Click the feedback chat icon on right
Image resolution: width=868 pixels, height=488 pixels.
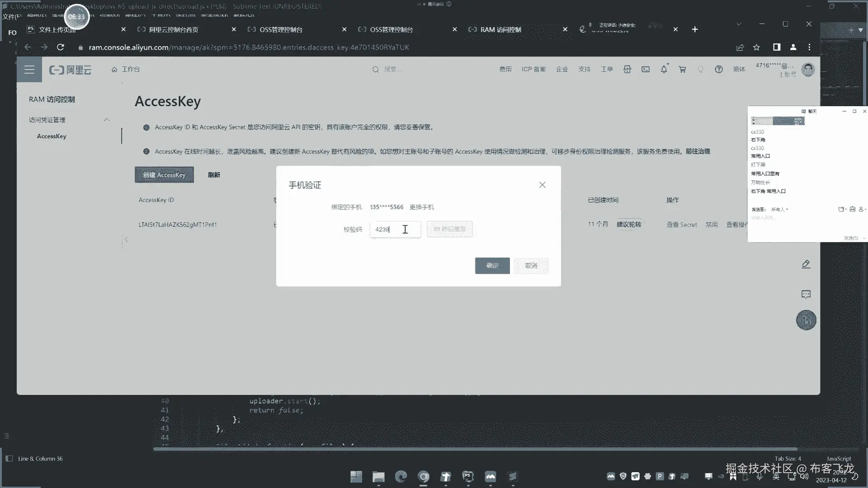click(806, 294)
